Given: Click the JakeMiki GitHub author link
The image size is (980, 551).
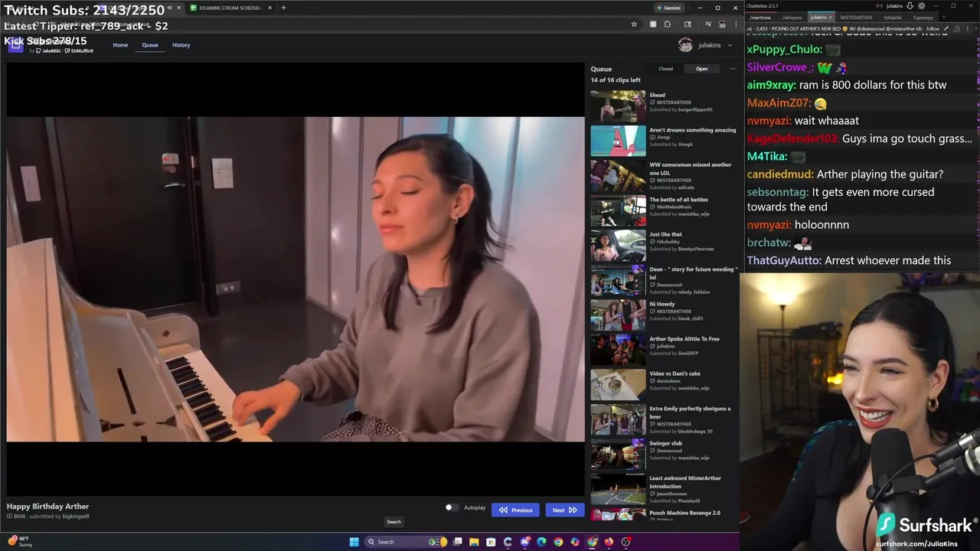Looking at the screenshot, I should [x=48, y=51].
